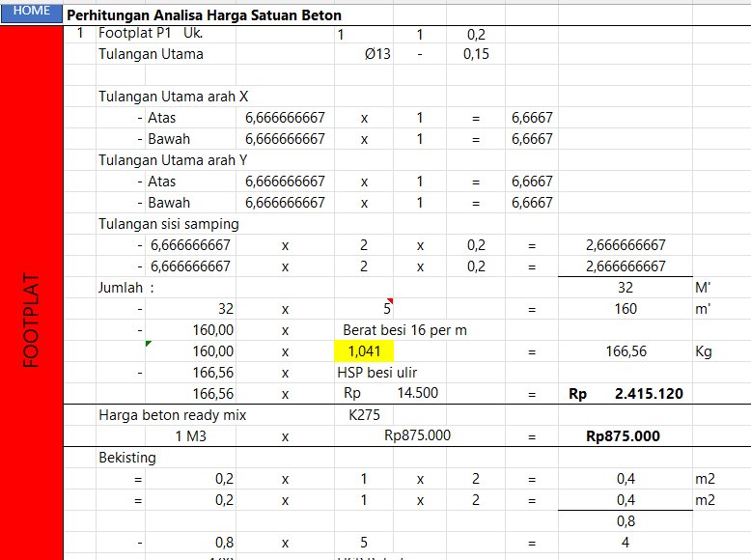Click the first 'Tulangan Utama' label cell
This screenshot has width=751, height=560.
point(151,54)
